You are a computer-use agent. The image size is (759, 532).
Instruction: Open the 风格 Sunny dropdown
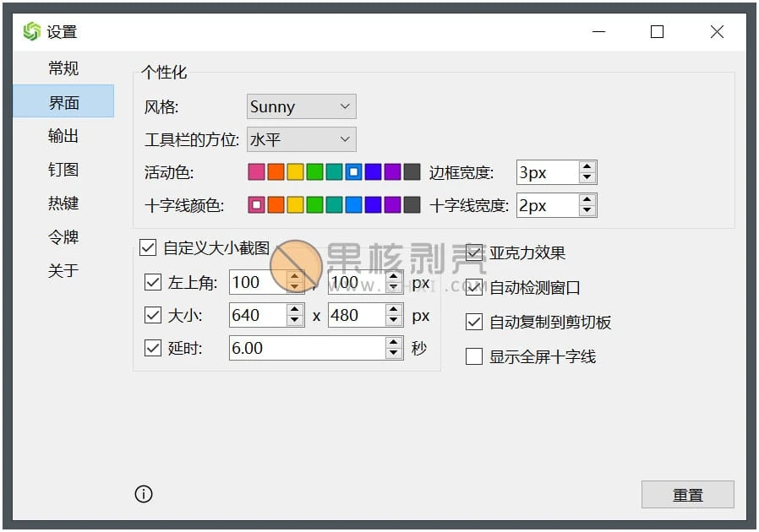pyautogui.click(x=302, y=106)
